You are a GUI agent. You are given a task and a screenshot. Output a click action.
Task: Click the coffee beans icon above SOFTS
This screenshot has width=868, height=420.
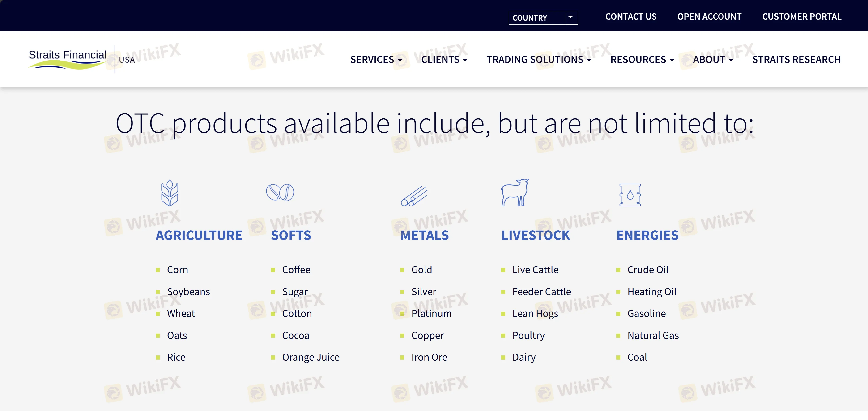pyautogui.click(x=280, y=192)
